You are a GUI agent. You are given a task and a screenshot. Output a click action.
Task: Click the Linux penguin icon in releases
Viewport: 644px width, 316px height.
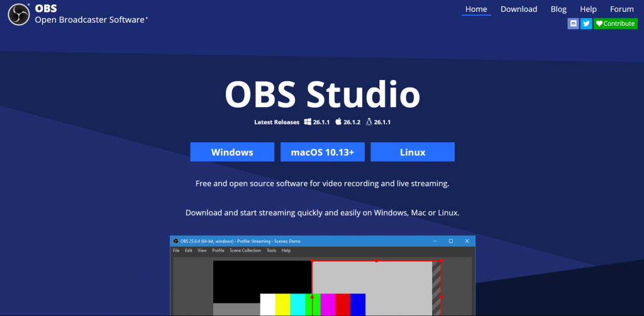pos(369,122)
